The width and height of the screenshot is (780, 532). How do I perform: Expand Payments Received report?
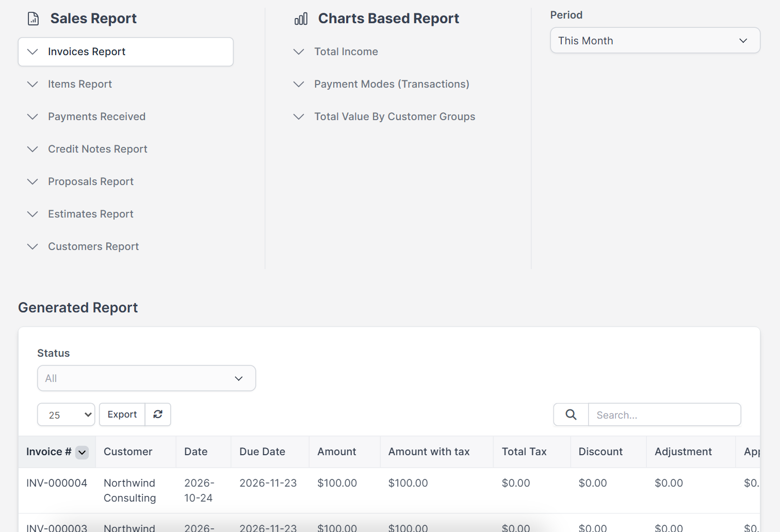[97, 117]
